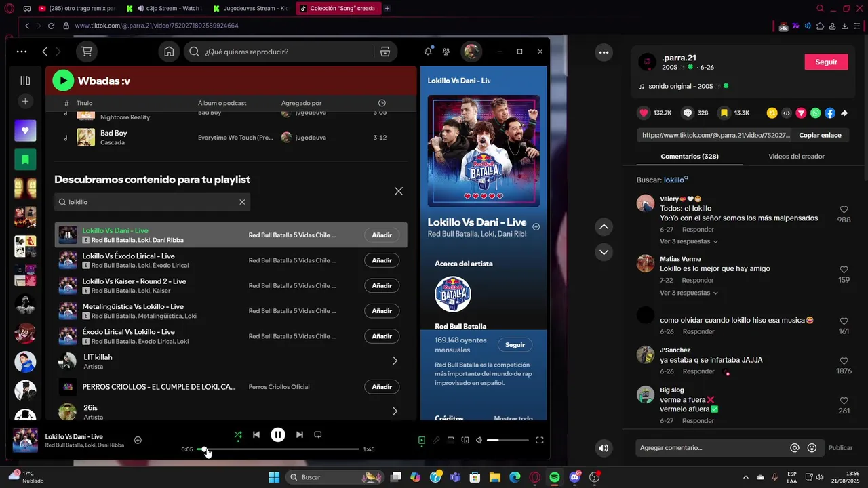
Task: Go to previous TikTok video arrow
Action: 604,227
